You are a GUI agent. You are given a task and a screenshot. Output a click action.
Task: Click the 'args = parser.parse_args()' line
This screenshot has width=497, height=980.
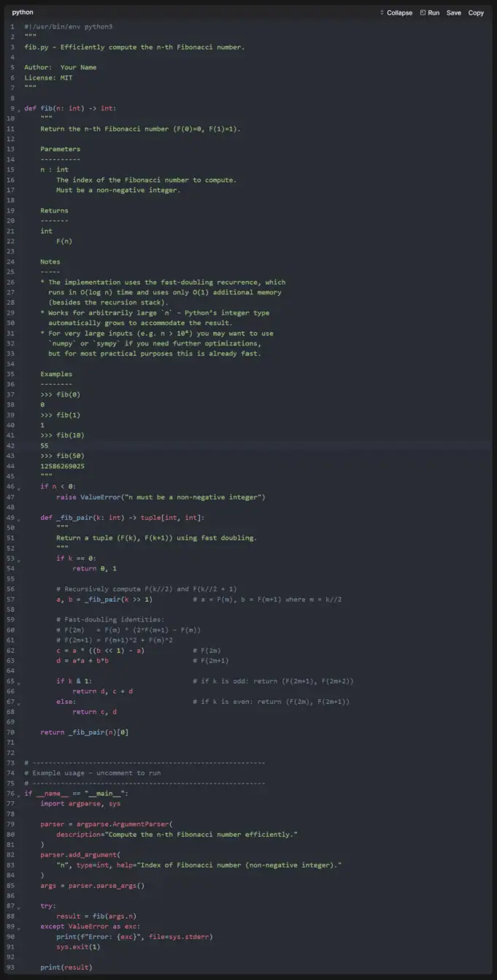93,886
